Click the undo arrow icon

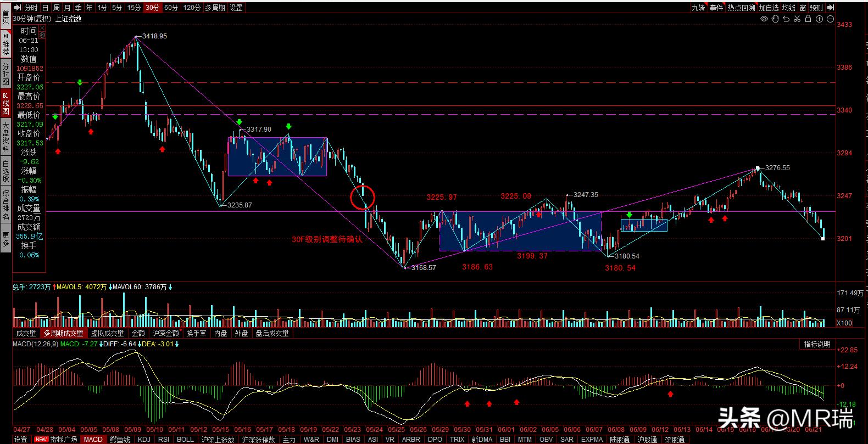point(786,19)
